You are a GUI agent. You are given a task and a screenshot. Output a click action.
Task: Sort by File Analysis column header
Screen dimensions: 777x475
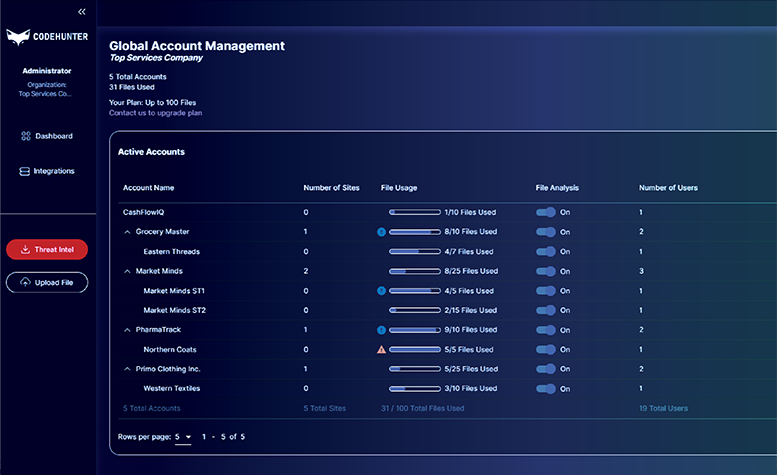click(557, 188)
